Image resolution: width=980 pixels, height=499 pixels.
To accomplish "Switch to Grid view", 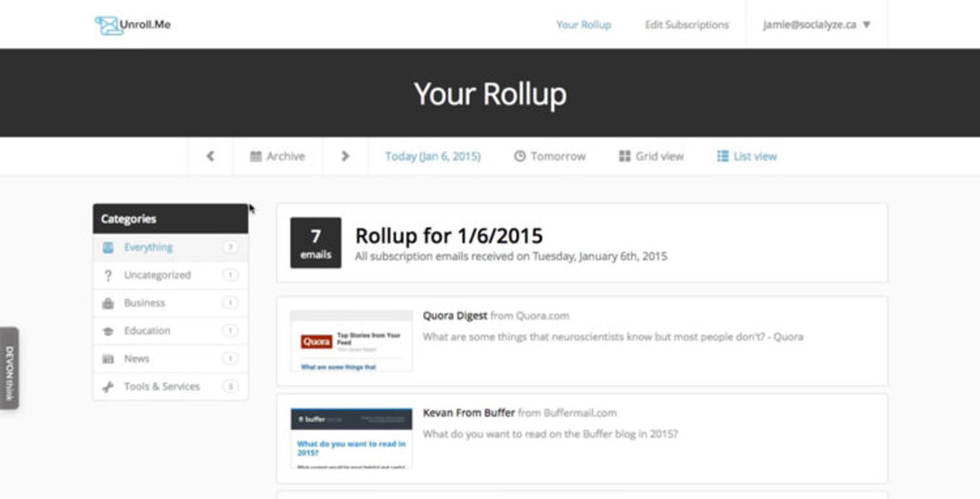I will pos(651,156).
